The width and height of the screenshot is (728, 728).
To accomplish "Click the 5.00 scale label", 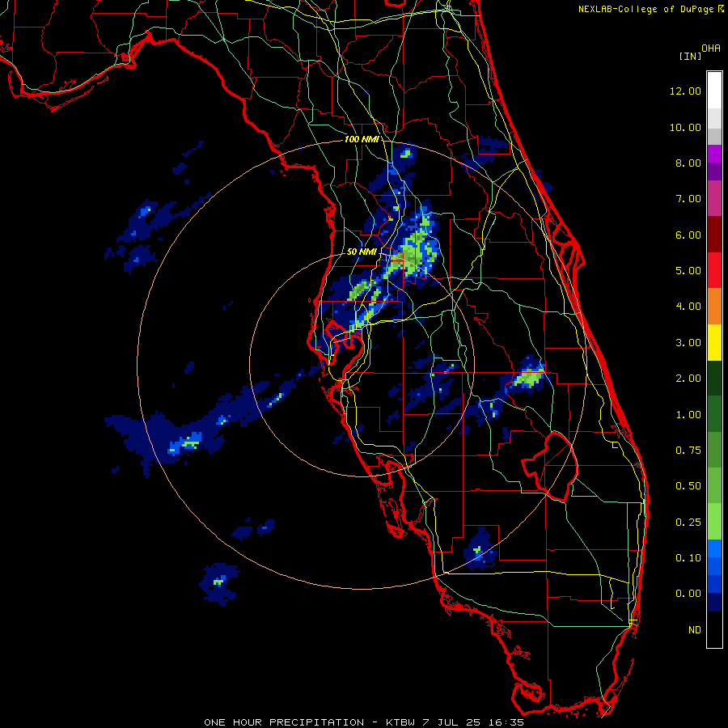I will 688,271.
